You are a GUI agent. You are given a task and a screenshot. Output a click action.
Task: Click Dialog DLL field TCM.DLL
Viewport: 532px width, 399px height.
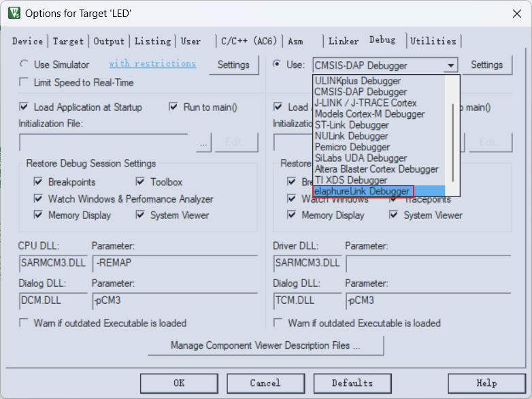(307, 300)
